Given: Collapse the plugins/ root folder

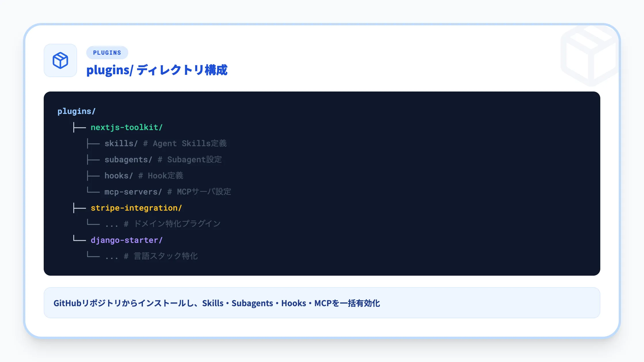Looking at the screenshot, I should tap(76, 111).
